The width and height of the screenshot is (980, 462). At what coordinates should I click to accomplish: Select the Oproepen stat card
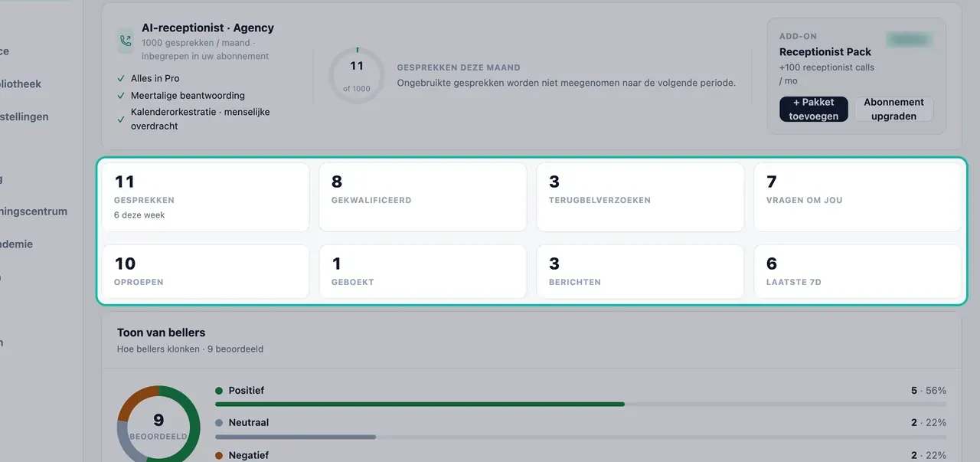pos(205,271)
